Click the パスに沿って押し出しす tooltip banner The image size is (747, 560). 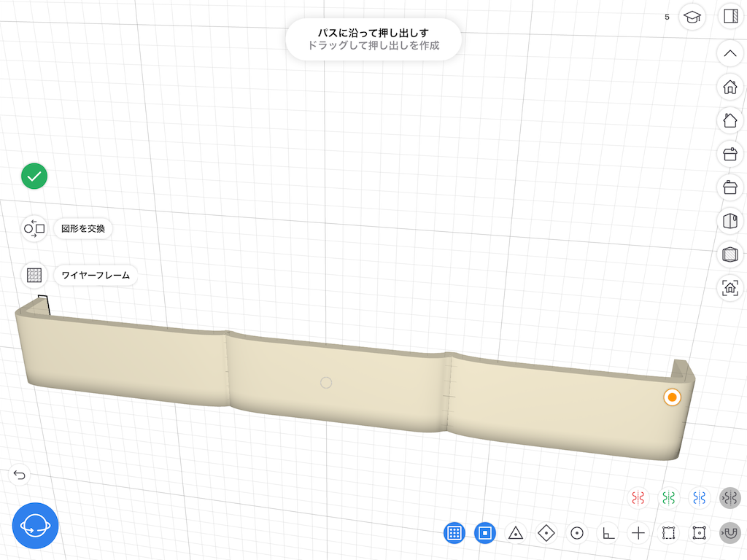[373, 39]
